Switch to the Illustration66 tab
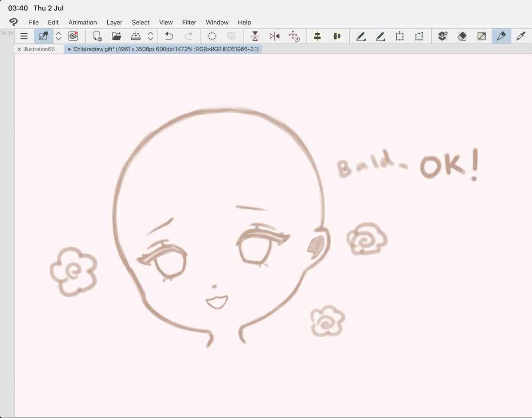This screenshot has width=532, height=418. click(x=39, y=49)
